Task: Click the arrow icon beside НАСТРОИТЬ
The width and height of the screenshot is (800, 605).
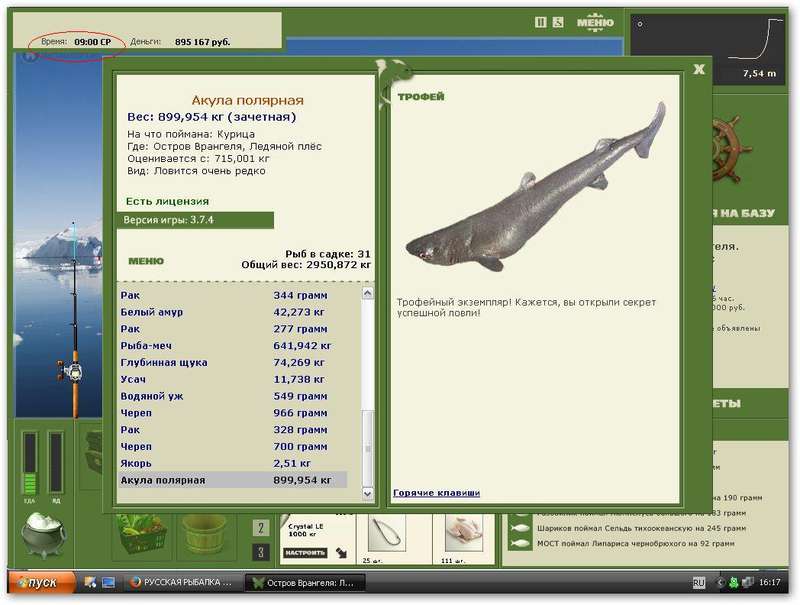Action: pos(342,553)
